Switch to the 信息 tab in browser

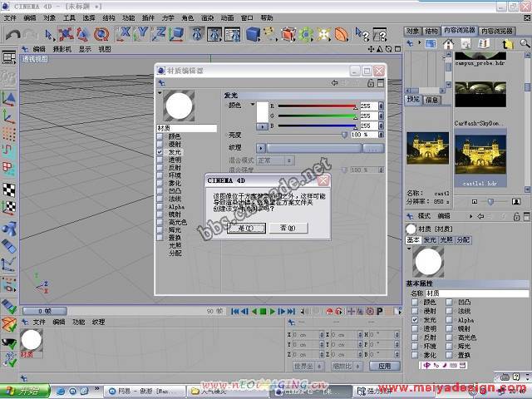431,100
